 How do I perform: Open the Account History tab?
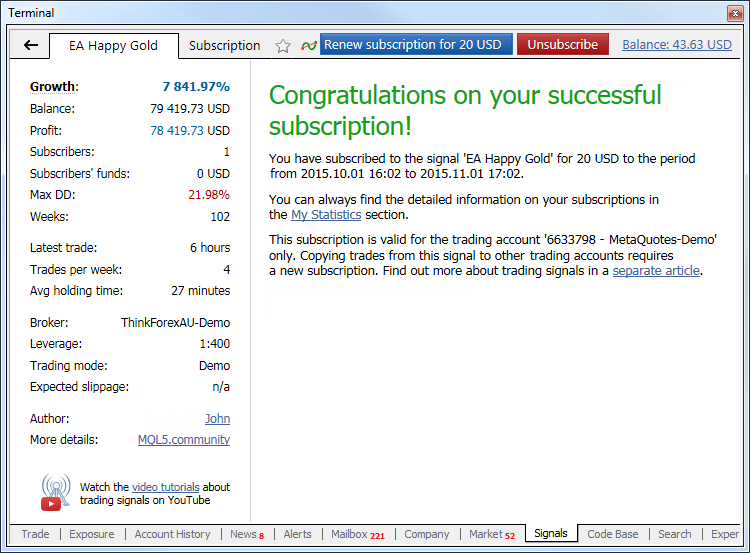[x=172, y=534]
